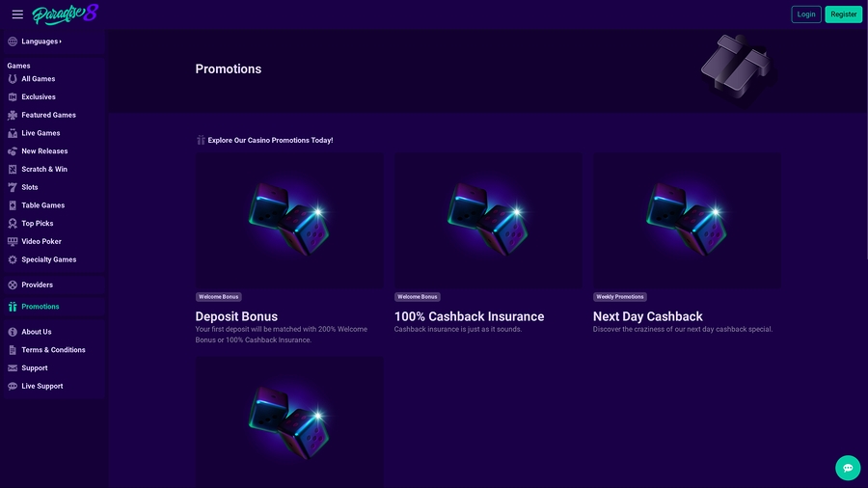The image size is (868, 488).
Task: Click the About Us info icon
Action: 13,332
